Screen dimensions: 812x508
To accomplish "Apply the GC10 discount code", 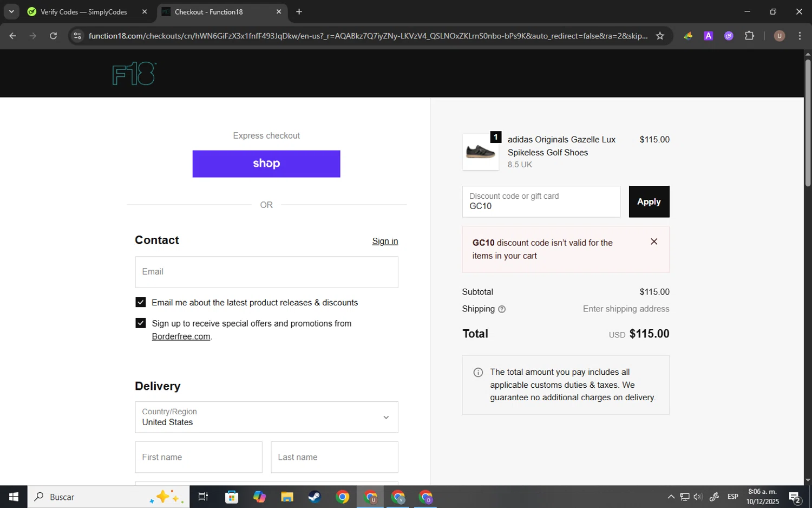I will (x=649, y=201).
